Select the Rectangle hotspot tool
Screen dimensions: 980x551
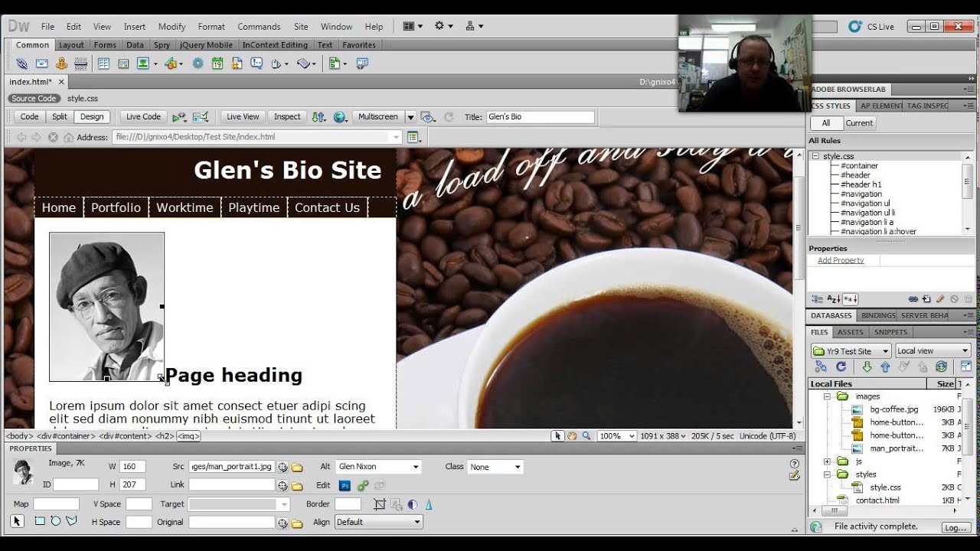40,521
